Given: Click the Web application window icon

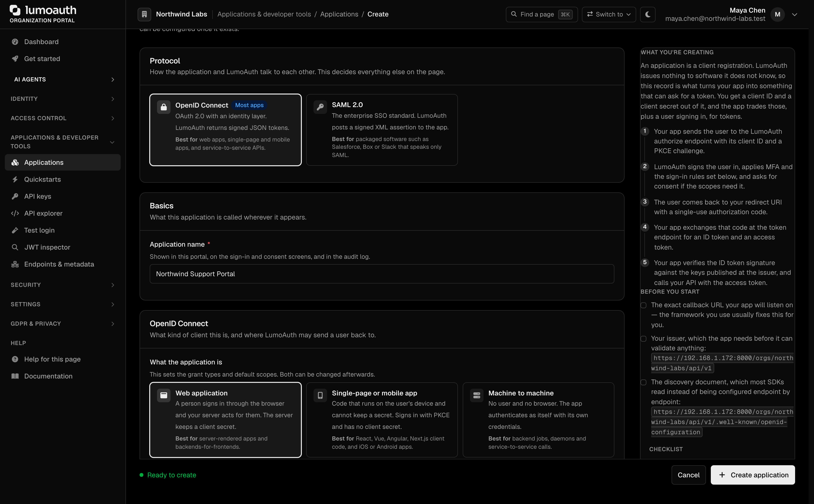Looking at the screenshot, I should tap(164, 395).
